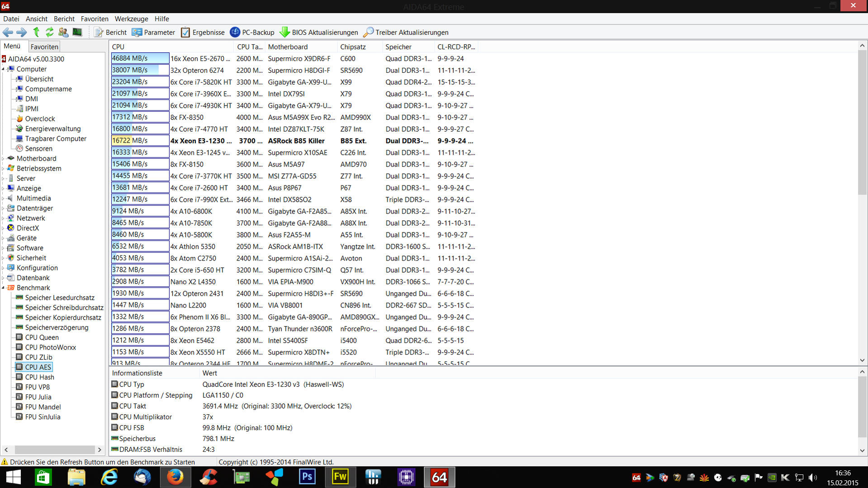Expand the Multimedia tree node
Viewport: 868px width, 488px height.
coord(3,198)
